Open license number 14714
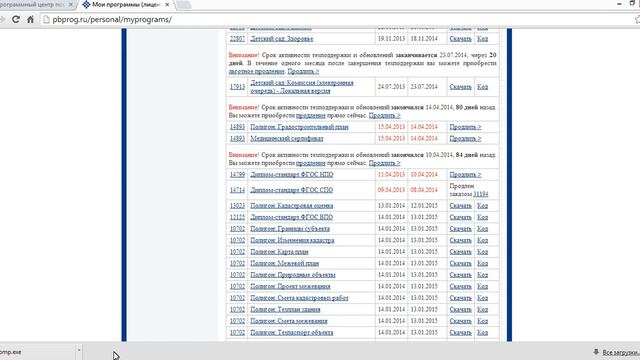640x360 pixels. coord(237,190)
